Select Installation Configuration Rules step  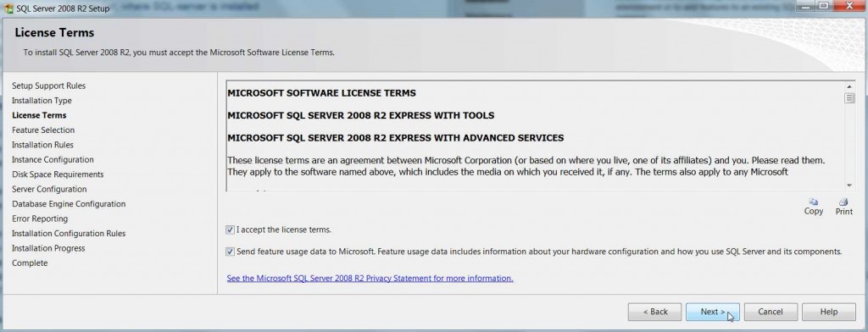pos(69,234)
